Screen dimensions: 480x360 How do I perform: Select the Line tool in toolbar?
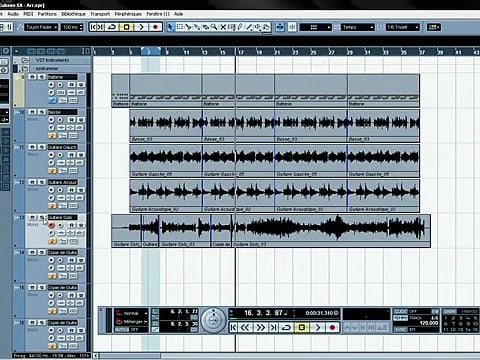click(x=249, y=27)
